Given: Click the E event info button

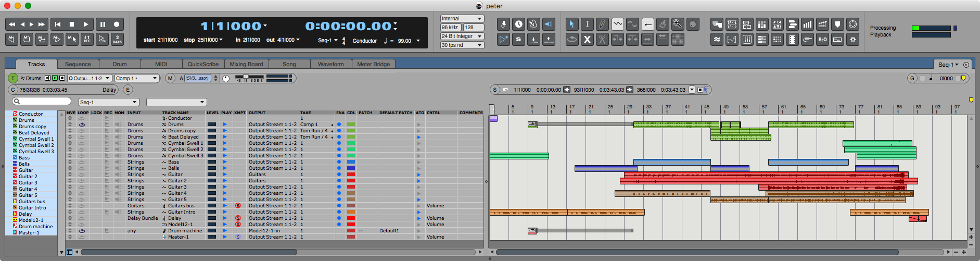Looking at the screenshot, I should click(128, 90).
